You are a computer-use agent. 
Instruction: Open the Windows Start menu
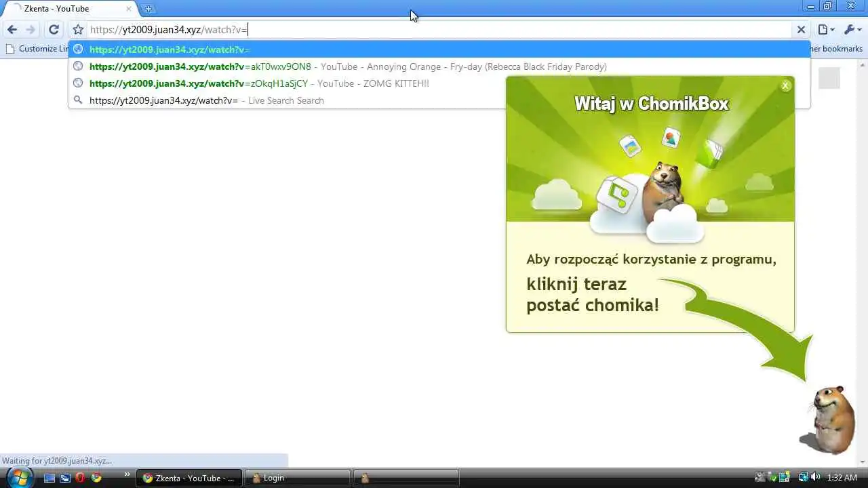tap(18, 476)
